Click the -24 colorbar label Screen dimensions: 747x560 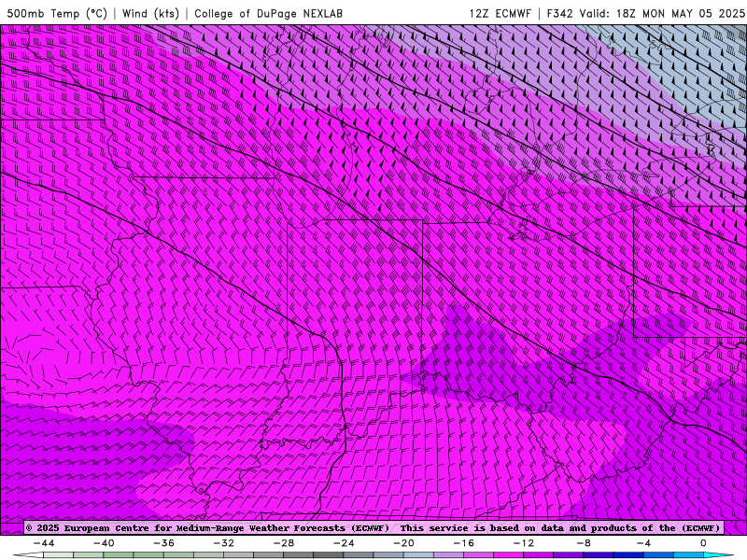(344, 543)
